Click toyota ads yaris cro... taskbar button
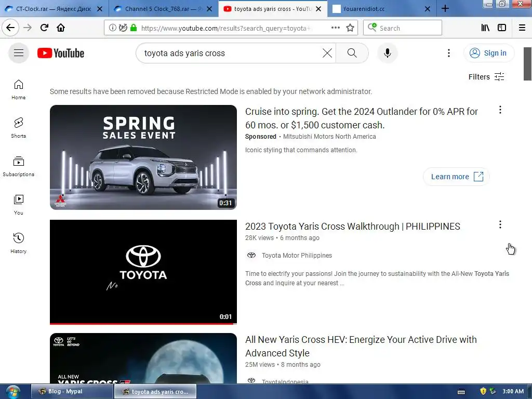The height and width of the screenshot is (399, 532). click(155, 391)
